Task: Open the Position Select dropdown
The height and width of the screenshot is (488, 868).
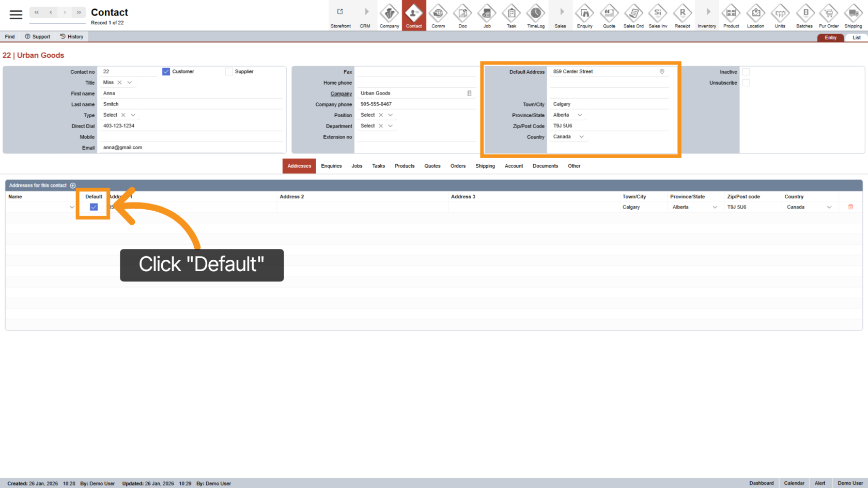Action: pos(390,115)
